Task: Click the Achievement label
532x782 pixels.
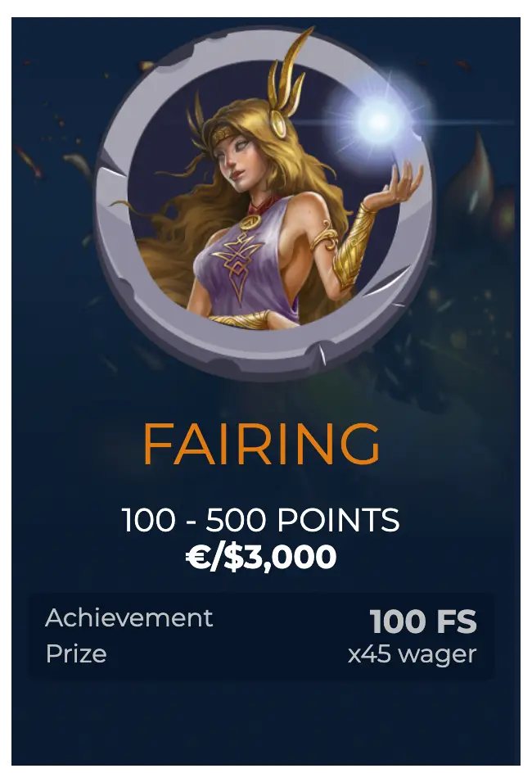Action: [x=128, y=618]
